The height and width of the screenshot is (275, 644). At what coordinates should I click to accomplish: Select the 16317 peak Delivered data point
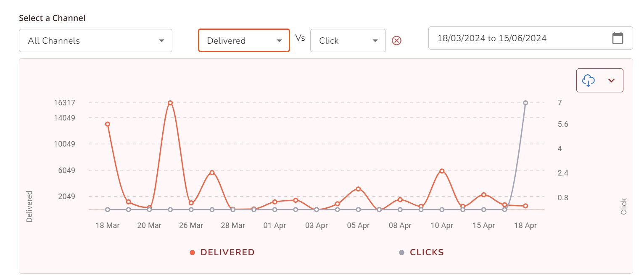[x=170, y=103]
